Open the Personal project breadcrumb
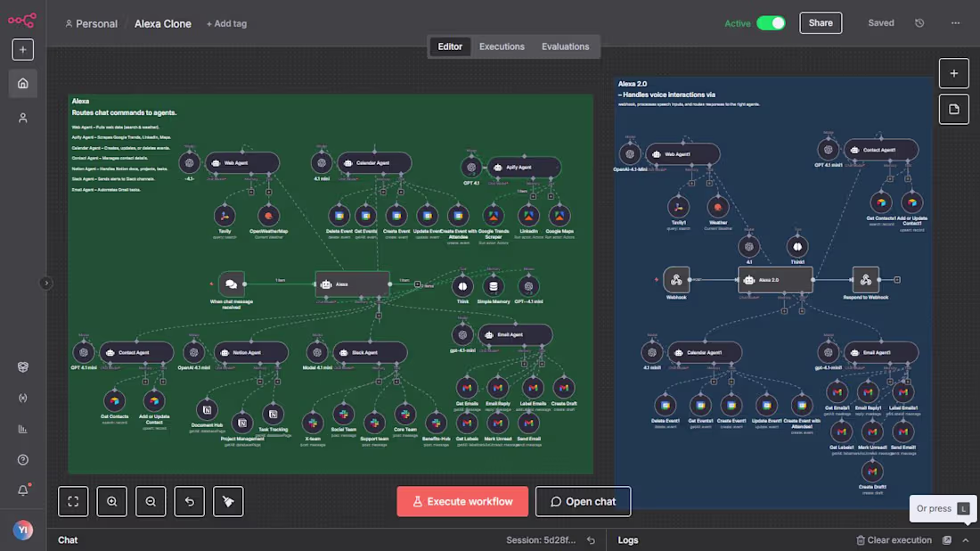The height and width of the screenshot is (551, 980). click(91, 24)
